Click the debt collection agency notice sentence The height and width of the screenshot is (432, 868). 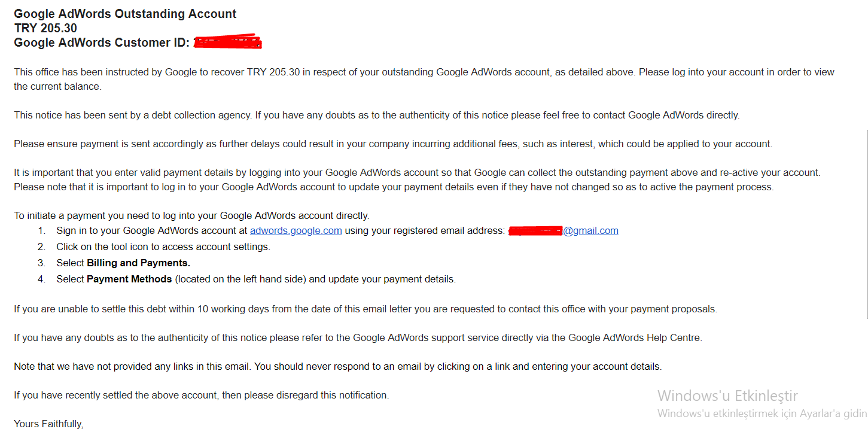tap(377, 115)
